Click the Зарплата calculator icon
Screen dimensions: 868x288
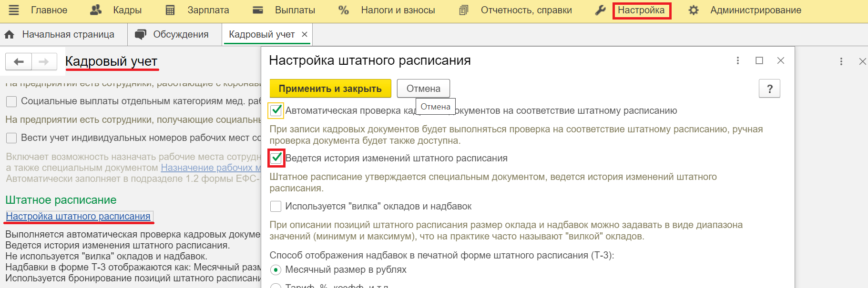170,10
